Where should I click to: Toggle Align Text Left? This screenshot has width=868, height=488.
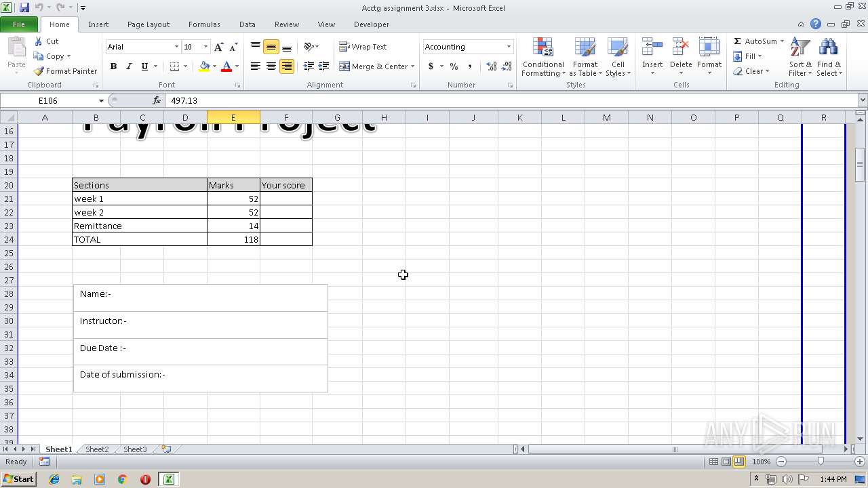click(256, 66)
